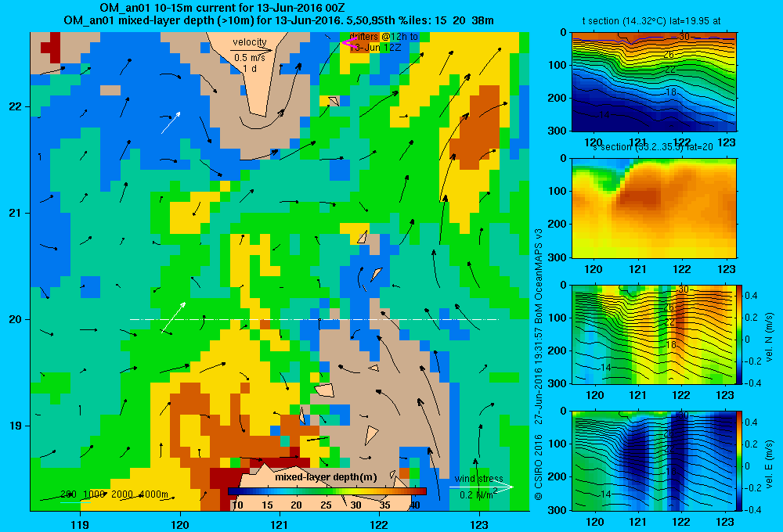The width and height of the screenshot is (783, 532).
Task: Click the 'drifters @12h to' label
Action: [x=384, y=37]
